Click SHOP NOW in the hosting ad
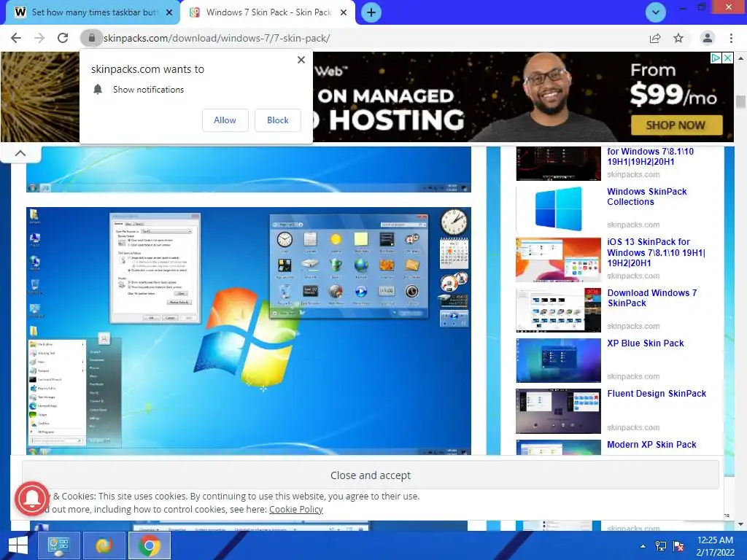The width and height of the screenshot is (747, 560). pos(676,125)
